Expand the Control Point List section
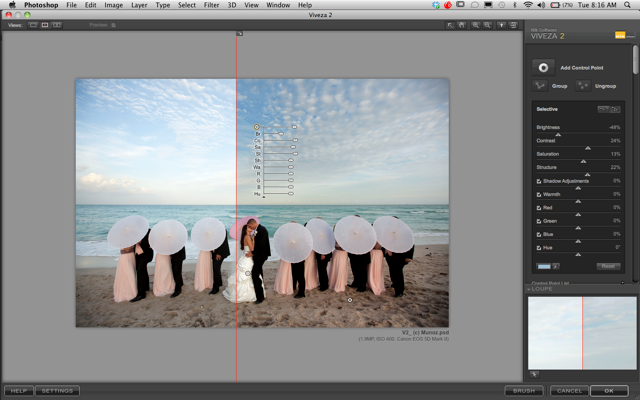Image resolution: width=640 pixels, height=400 pixels. click(x=622, y=282)
